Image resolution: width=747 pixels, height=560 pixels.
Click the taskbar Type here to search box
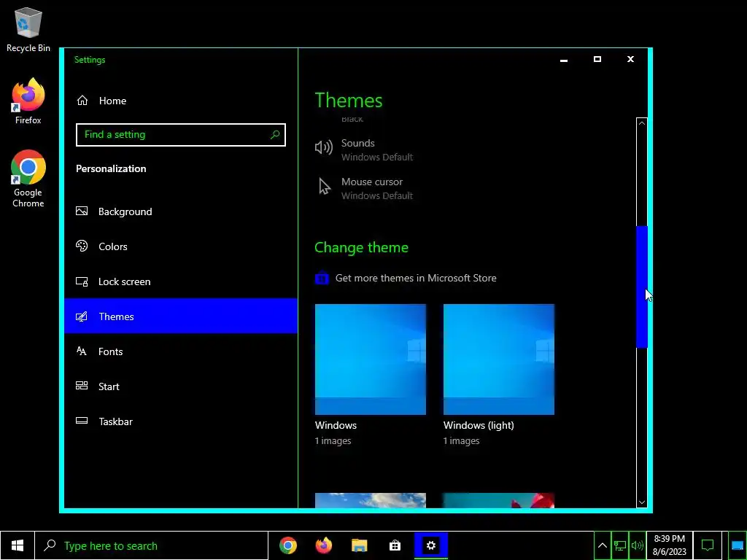coord(152,545)
